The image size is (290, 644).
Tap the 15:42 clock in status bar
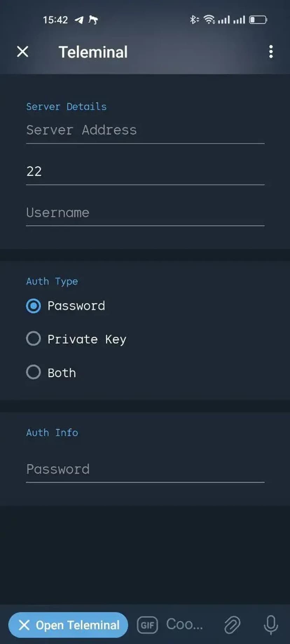[55, 20]
